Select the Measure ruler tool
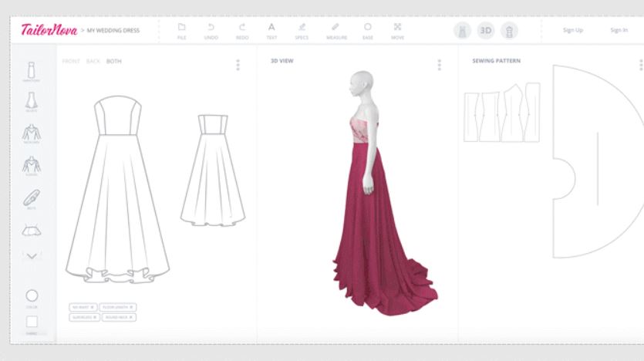The height and width of the screenshot is (361, 644). point(336,31)
